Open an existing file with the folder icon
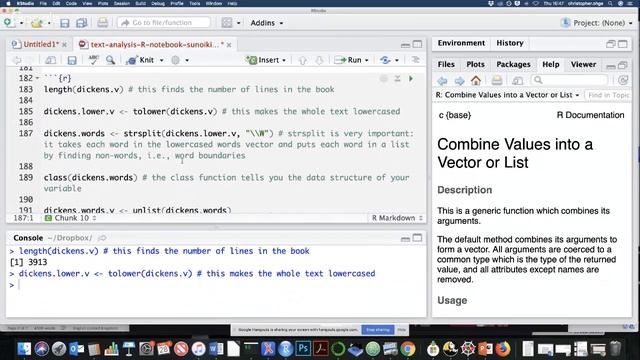Viewport: 640px width, 360px height. (37, 23)
